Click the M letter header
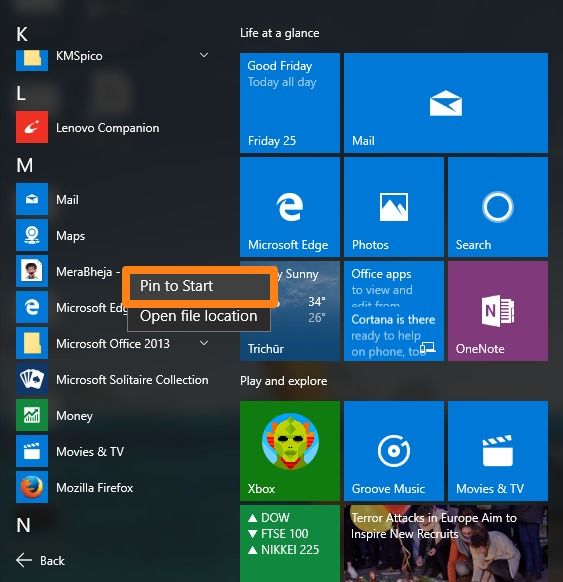563x582 pixels. 24,165
